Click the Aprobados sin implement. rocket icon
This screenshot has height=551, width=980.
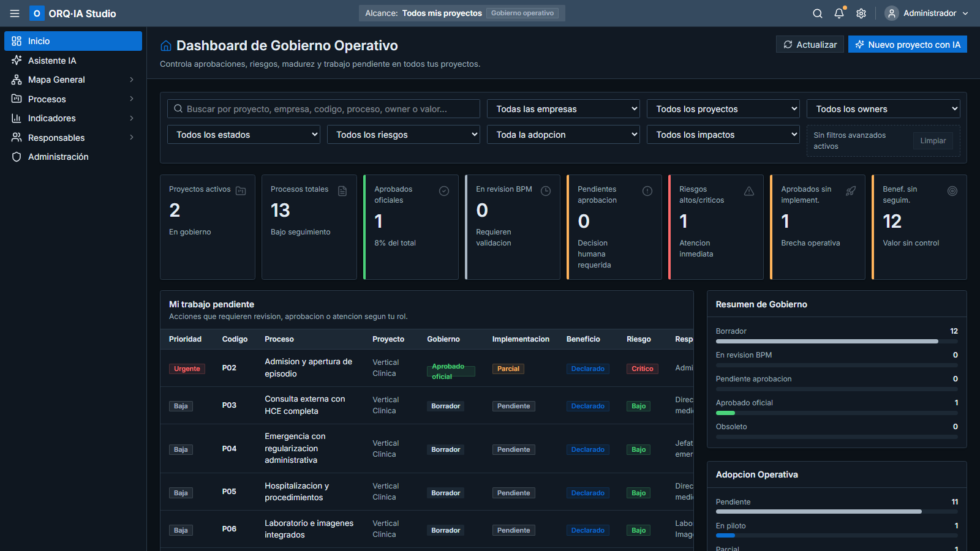point(851,191)
